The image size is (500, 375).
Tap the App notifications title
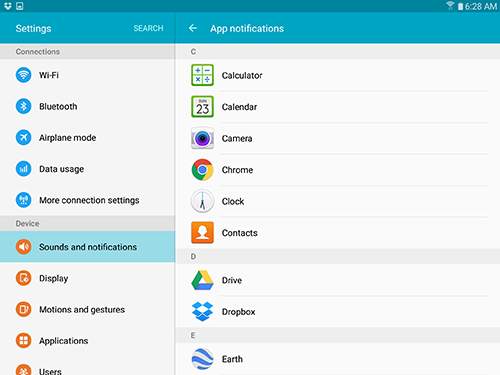247,29
